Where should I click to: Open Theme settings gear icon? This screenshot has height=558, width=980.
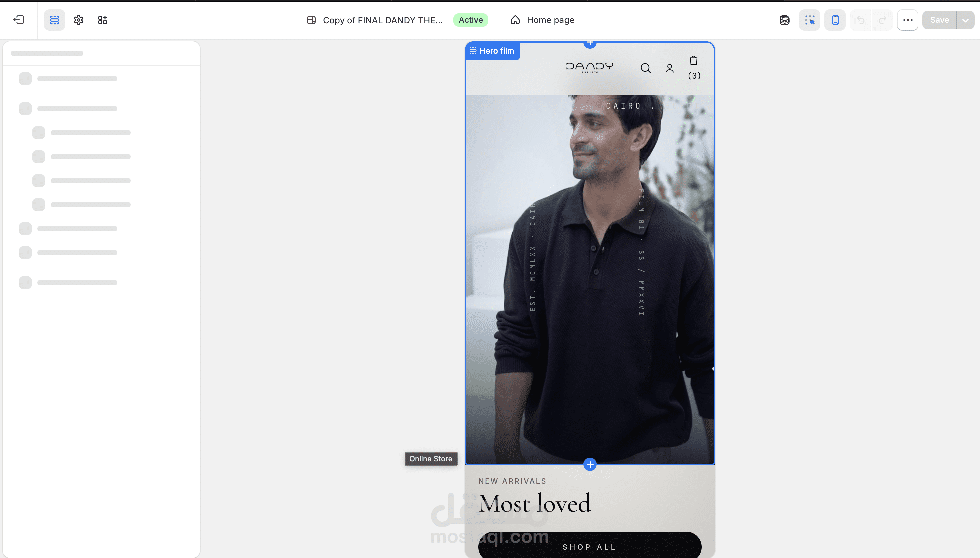pos(79,20)
